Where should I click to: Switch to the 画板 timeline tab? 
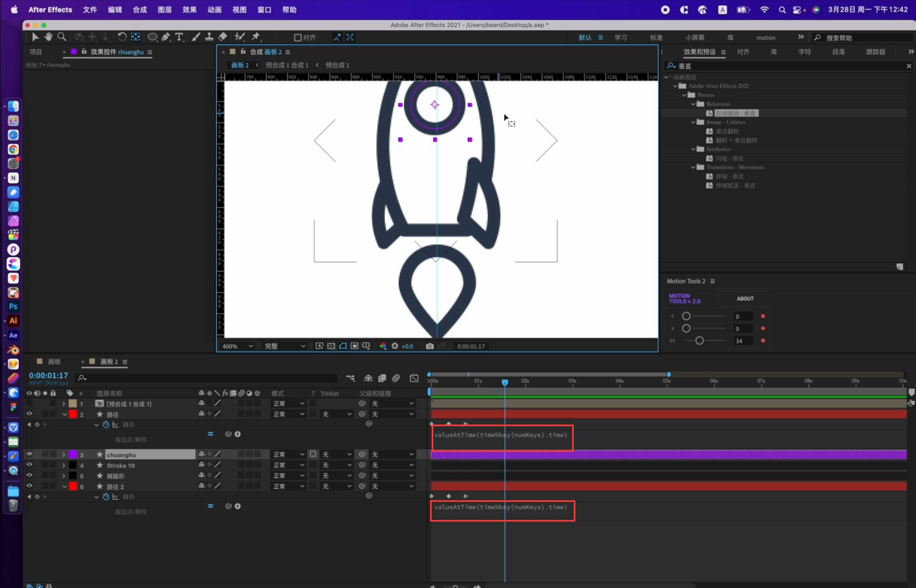pyautogui.click(x=54, y=361)
